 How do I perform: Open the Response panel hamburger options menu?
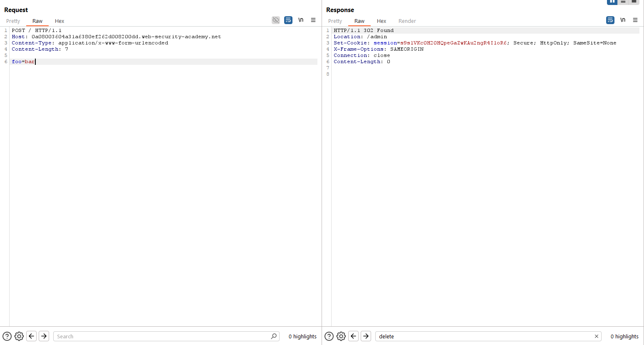pyautogui.click(x=635, y=20)
